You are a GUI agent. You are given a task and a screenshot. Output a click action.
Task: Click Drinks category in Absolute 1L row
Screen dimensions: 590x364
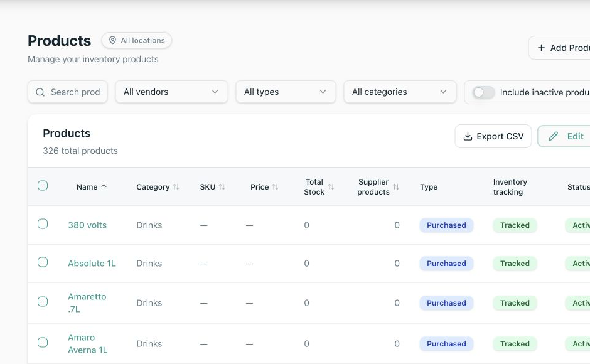(x=149, y=264)
